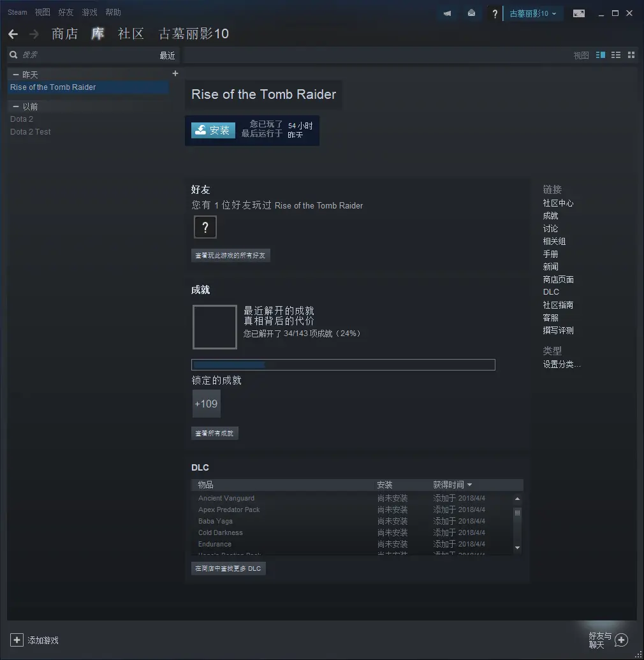
Task: Click the achievement progress bar
Action: tap(343, 365)
